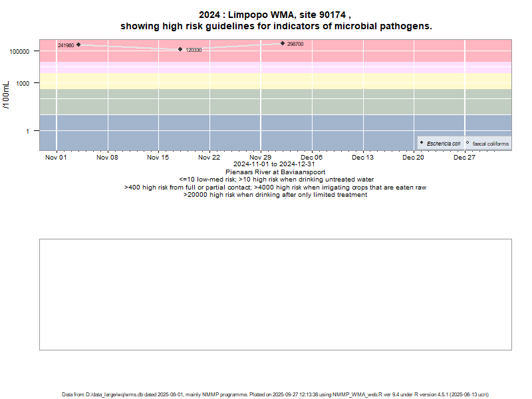
Task: Click the 1000 y-axis tick label
Action: click(x=26, y=83)
